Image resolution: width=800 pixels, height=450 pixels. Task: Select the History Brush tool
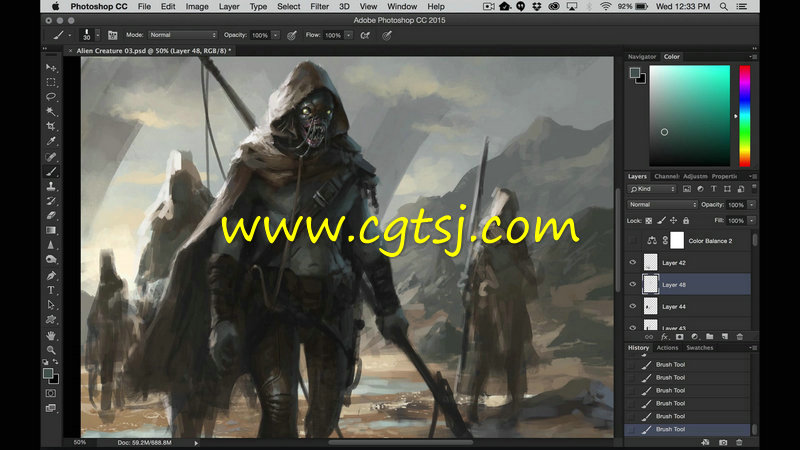tap(51, 201)
